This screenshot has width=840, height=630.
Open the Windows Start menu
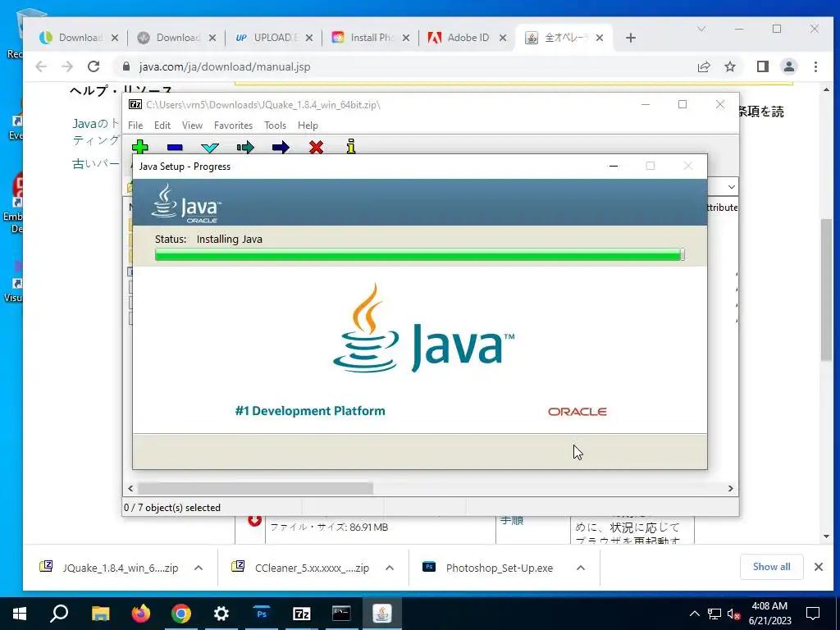click(x=20, y=614)
